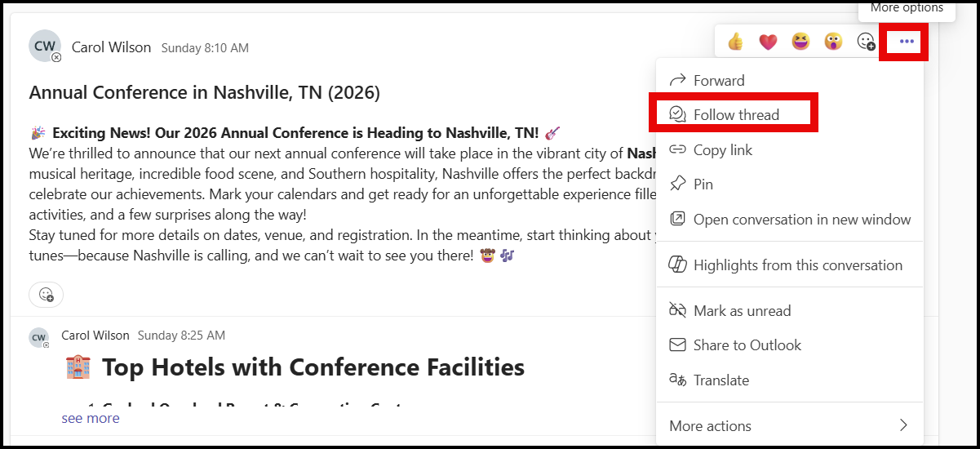Screen dimensions: 980x449
Task: Pin this conversation post
Action: (x=703, y=184)
